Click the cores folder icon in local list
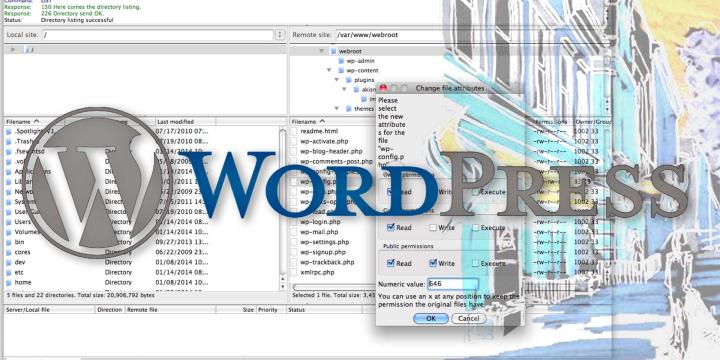Image resolution: width=720 pixels, height=360 pixels. [x=9, y=252]
